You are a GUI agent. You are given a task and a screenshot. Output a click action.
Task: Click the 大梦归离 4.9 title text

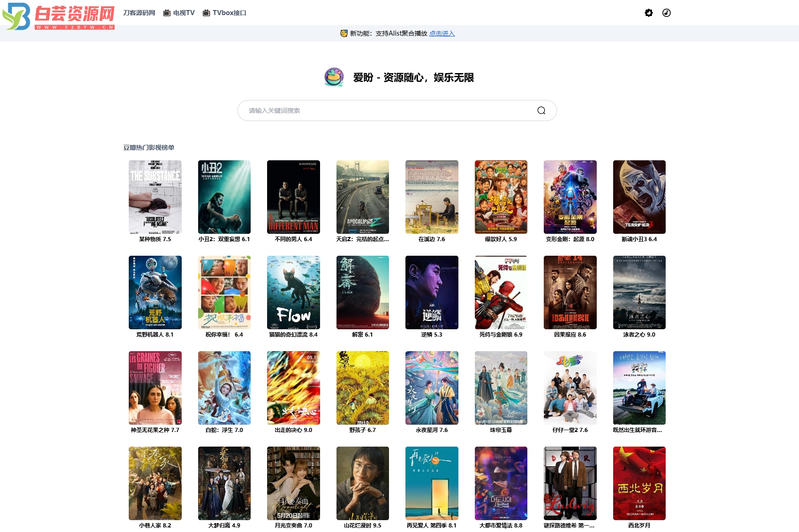(x=224, y=526)
